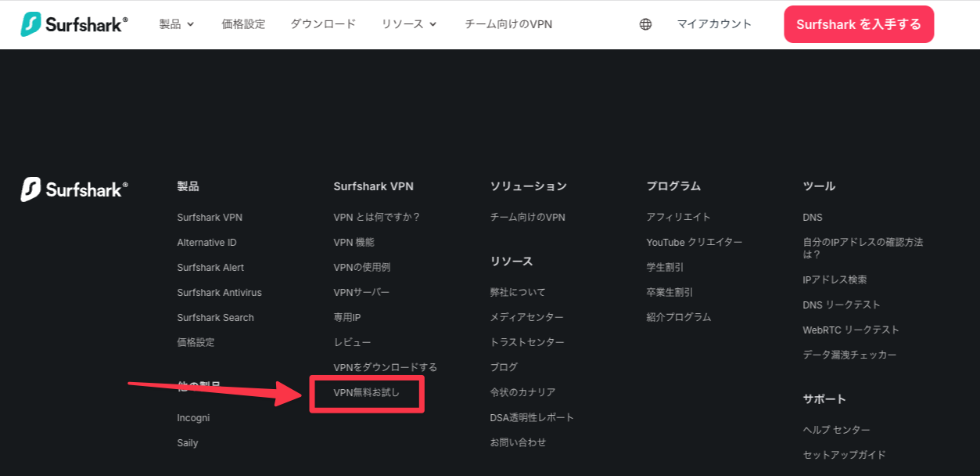Open セットアップガイド link
The image size is (980, 476).
844,455
